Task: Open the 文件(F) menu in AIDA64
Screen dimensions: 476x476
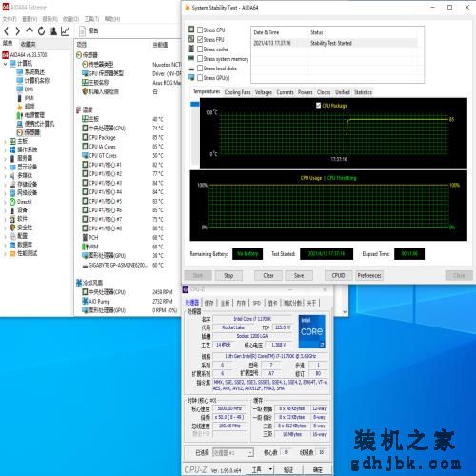Action: point(10,19)
